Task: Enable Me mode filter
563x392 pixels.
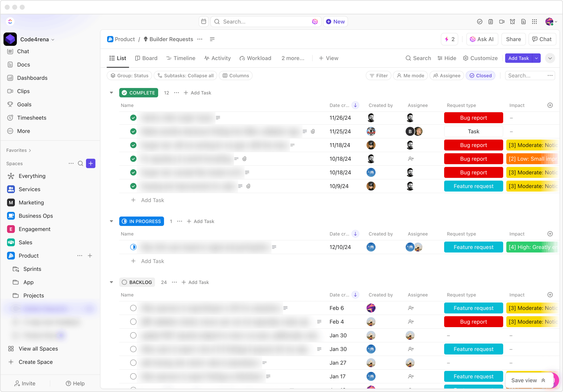Action: tap(410, 75)
